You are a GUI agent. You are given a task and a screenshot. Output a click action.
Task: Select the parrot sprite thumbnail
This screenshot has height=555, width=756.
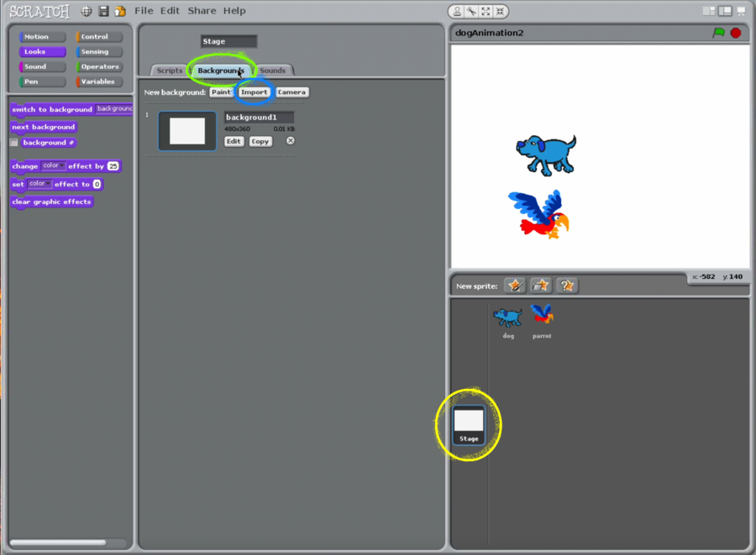coord(542,317)
